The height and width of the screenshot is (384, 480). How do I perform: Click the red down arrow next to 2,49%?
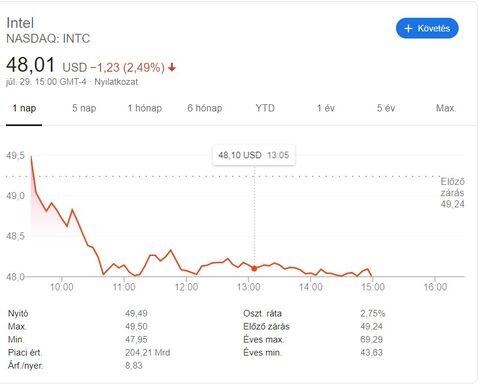(172, 68)
